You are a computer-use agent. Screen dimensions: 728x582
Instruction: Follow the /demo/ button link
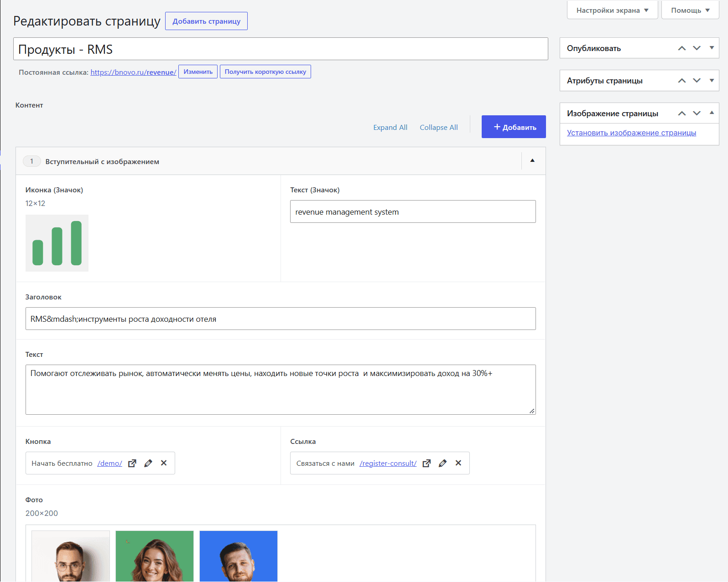tap(109, 463)
